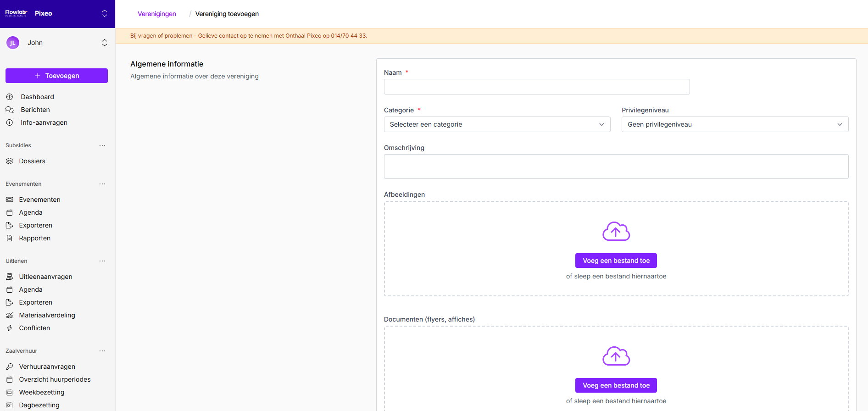Click the cloud upload icon under Afbeeldingen
Image resolution: width=868 pixels, height=411 pixels.
(x=616, y=232)
